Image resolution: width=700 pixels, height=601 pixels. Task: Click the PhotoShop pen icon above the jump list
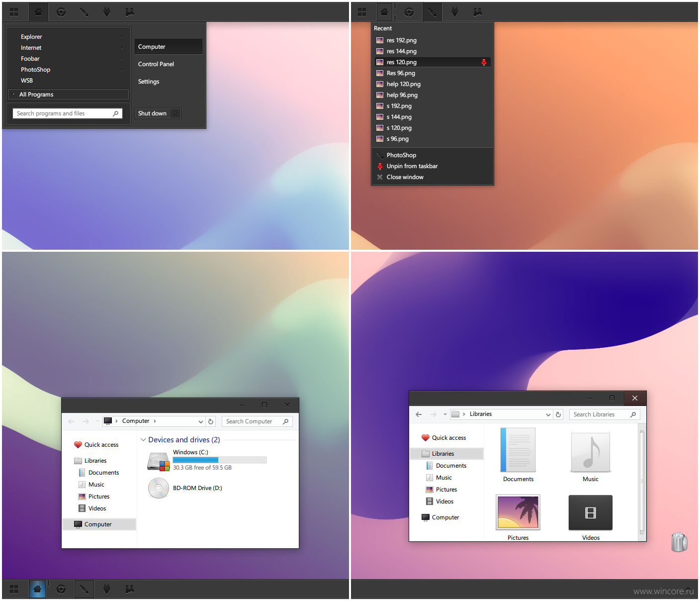(x=432, y=12)
